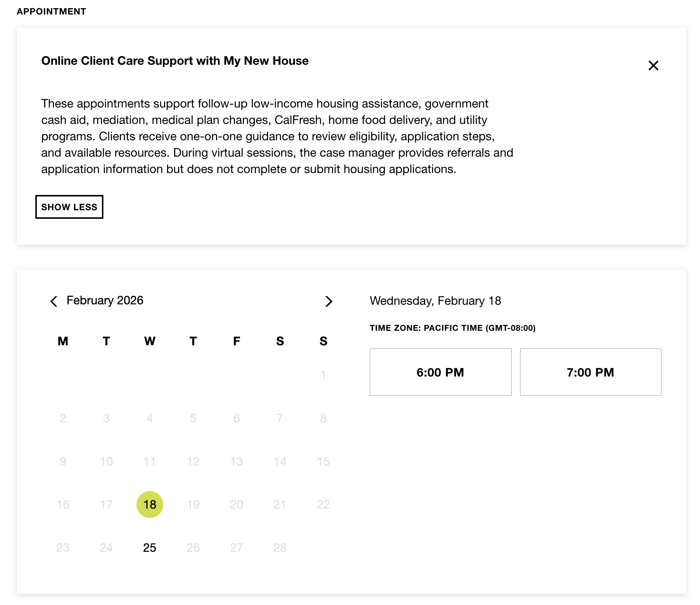Click disabled date February 19
The image size is (700, 605).
tap(193, 505)
